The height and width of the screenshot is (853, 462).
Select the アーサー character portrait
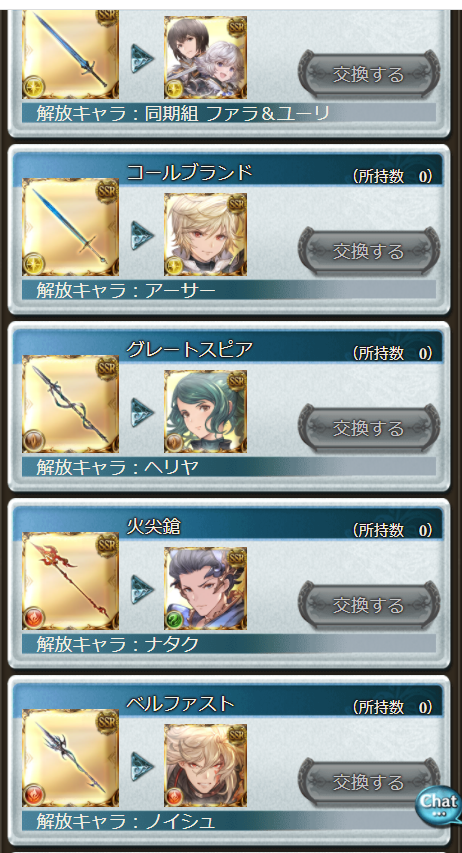tap(205, 234)
